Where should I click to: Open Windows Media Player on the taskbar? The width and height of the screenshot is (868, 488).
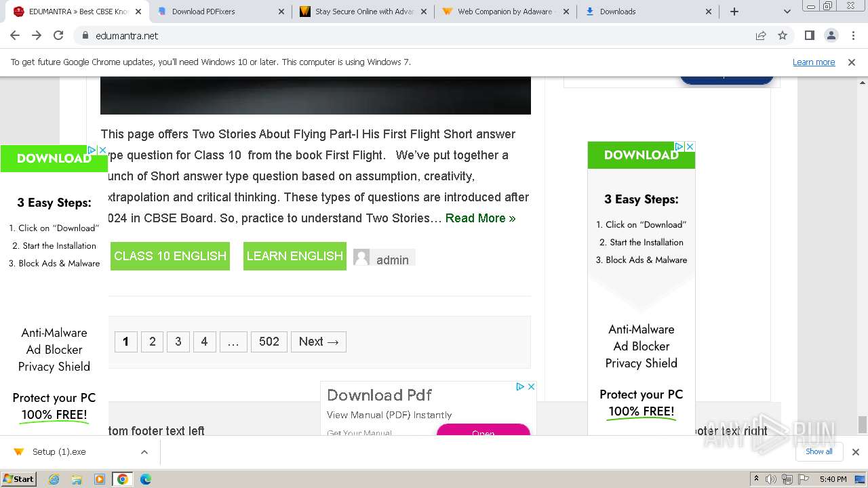100,479
